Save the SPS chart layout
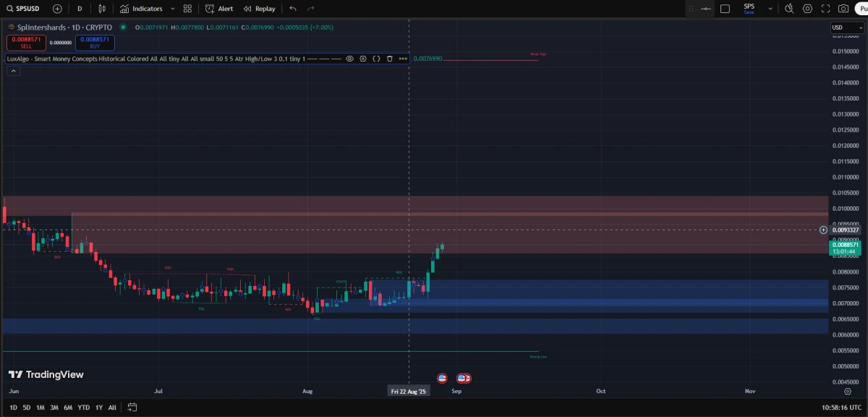The height and width of the screenshot is (417, 868). click(x=749, y=9)
